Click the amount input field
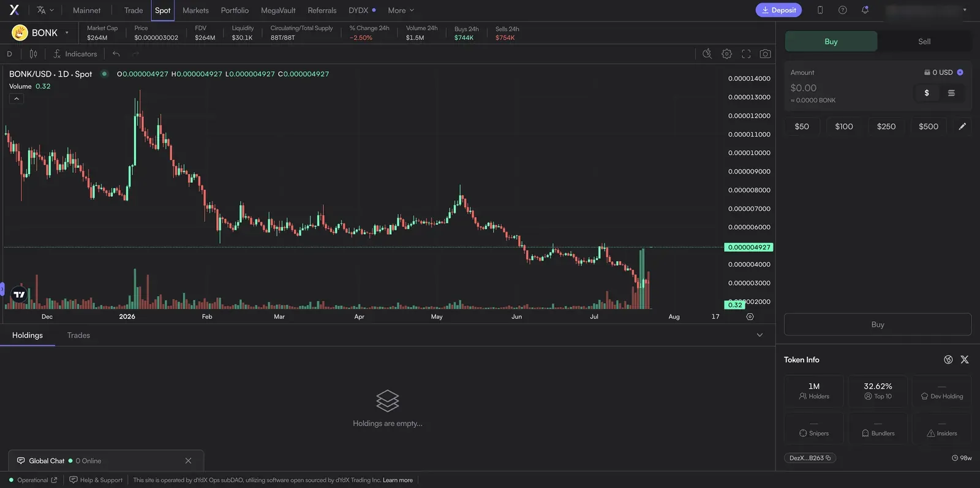The width and height of the screenshot is (980, 488). tap(848, 88)
